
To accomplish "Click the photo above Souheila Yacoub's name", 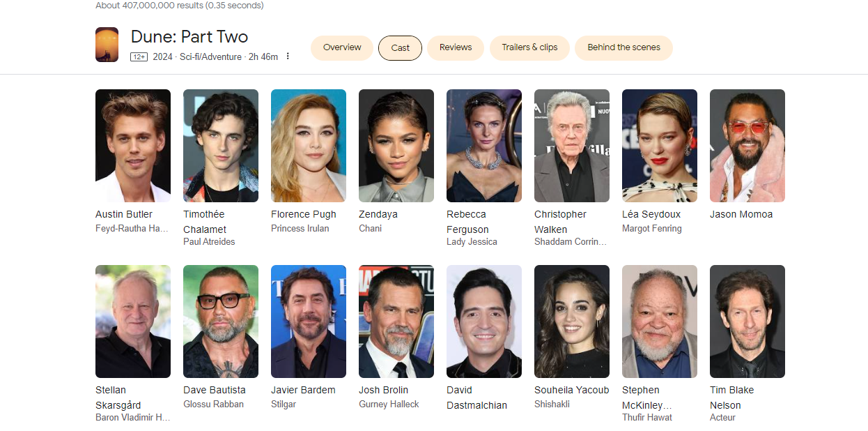I will point(572,322).
